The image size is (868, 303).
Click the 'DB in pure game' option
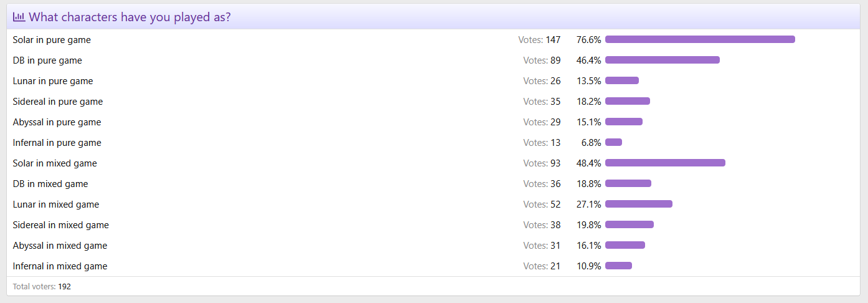(x=47, y=60)
